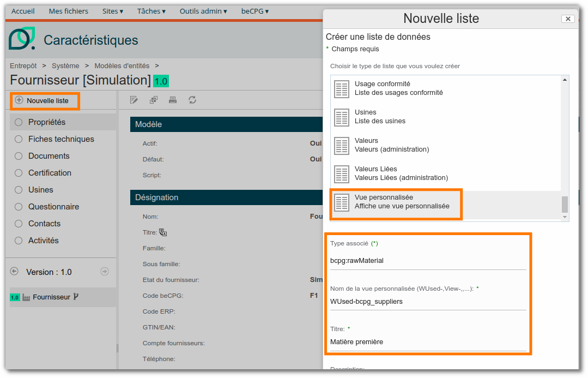The height and width of the screenshot is (378, 588).
Task: Click the Code beCPG value F1
Action: coord(314,296)
